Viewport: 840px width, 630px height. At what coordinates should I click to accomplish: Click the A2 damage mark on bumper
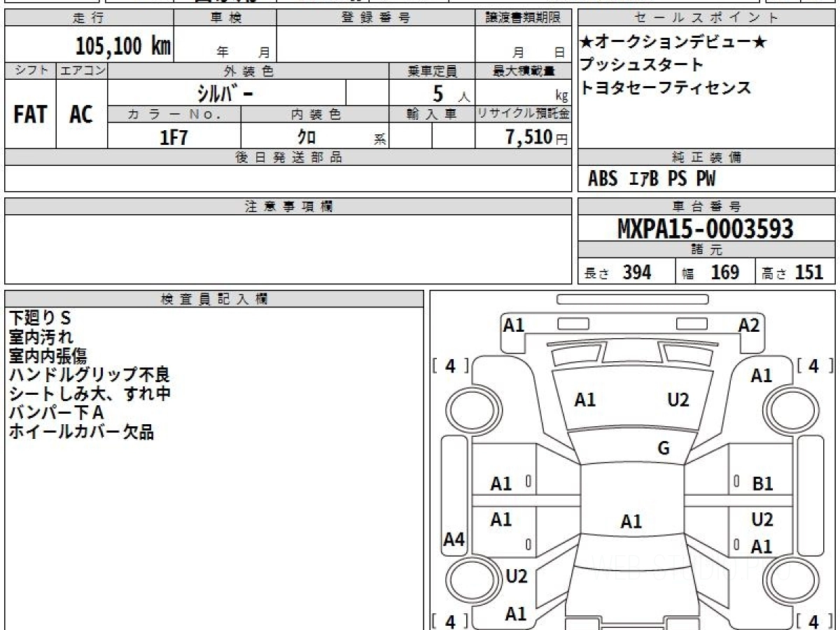click(x=749, y=325)
